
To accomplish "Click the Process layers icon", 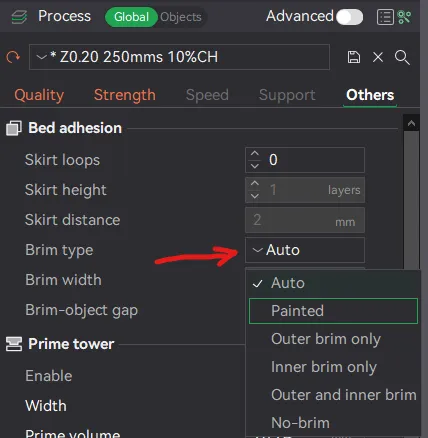I will click(x=19, y=17).
